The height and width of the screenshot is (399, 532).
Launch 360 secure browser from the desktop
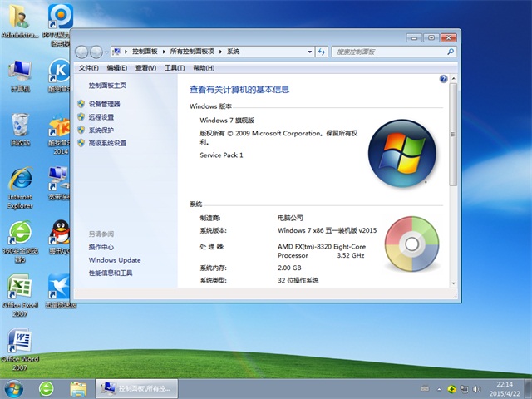[x=20, y=242]
